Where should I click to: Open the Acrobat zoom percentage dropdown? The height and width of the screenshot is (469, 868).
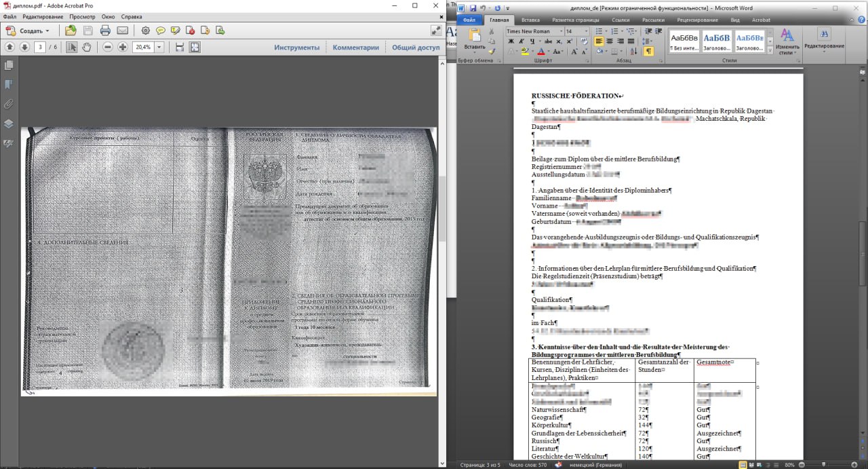[159, 47]
